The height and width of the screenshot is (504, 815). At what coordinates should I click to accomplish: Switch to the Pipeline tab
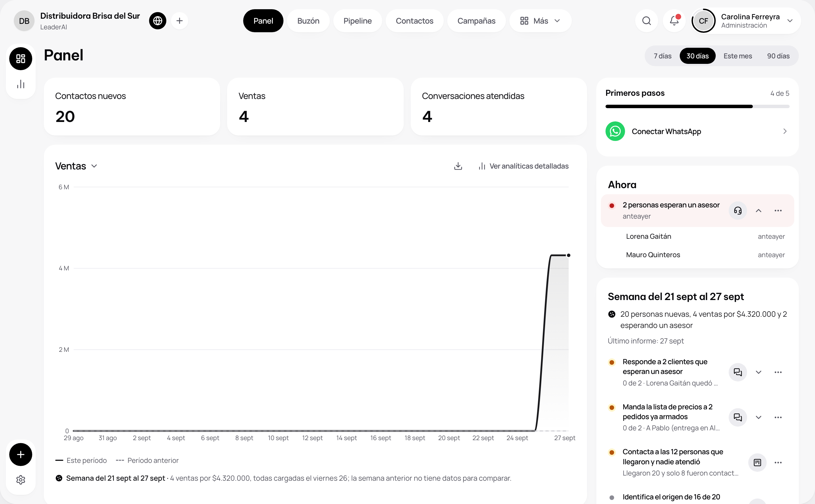(x=357, y=21)
